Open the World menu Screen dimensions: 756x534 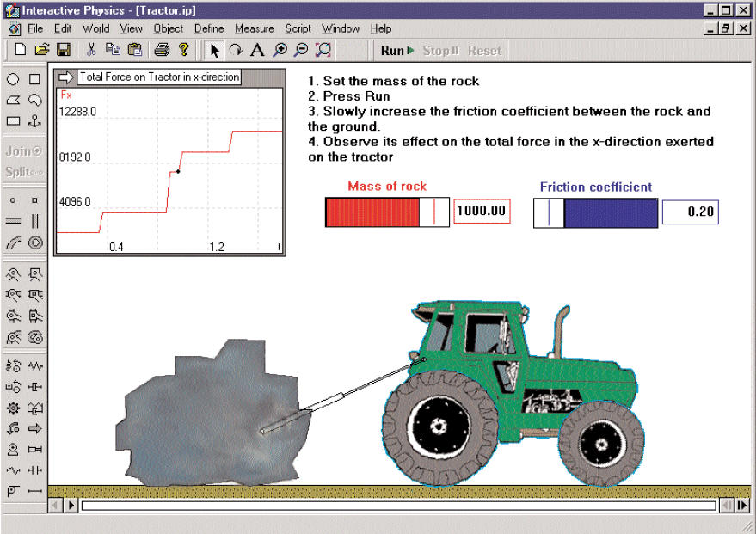tap(96, 28)
